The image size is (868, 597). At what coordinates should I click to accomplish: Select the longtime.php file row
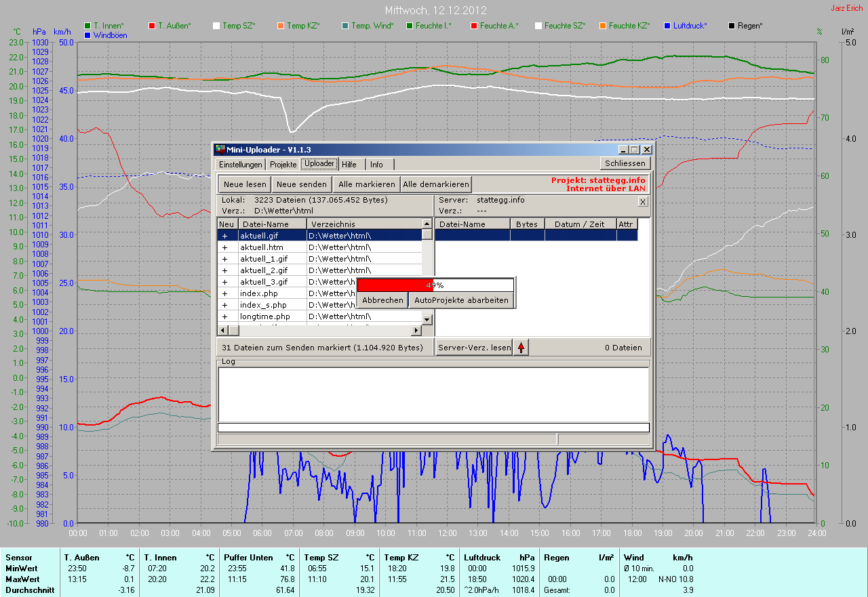264,316
